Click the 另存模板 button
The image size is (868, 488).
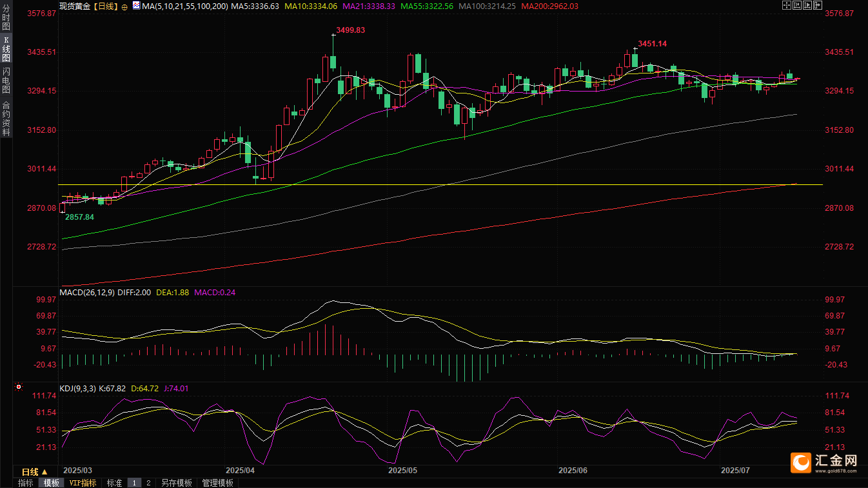[x=177, y=483]
